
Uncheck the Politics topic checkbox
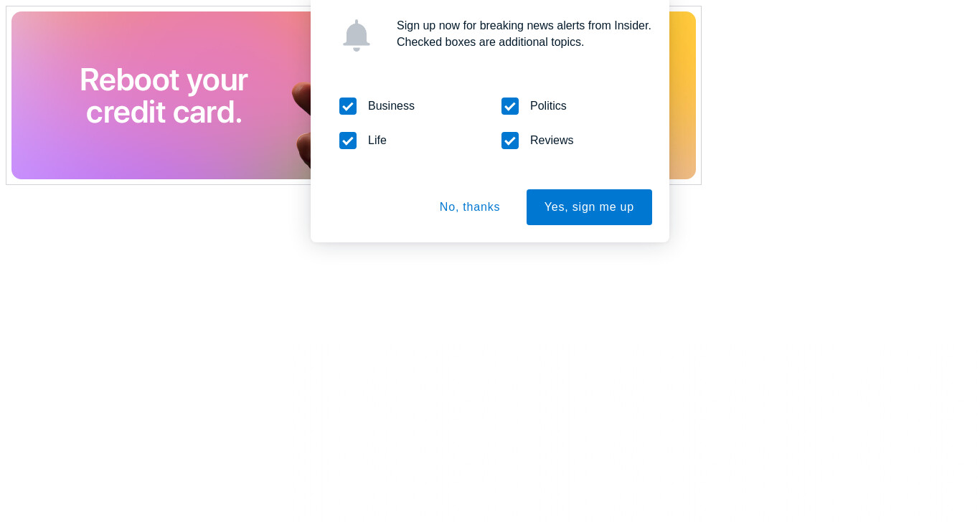pyautogui.click(x=510, y=106)
